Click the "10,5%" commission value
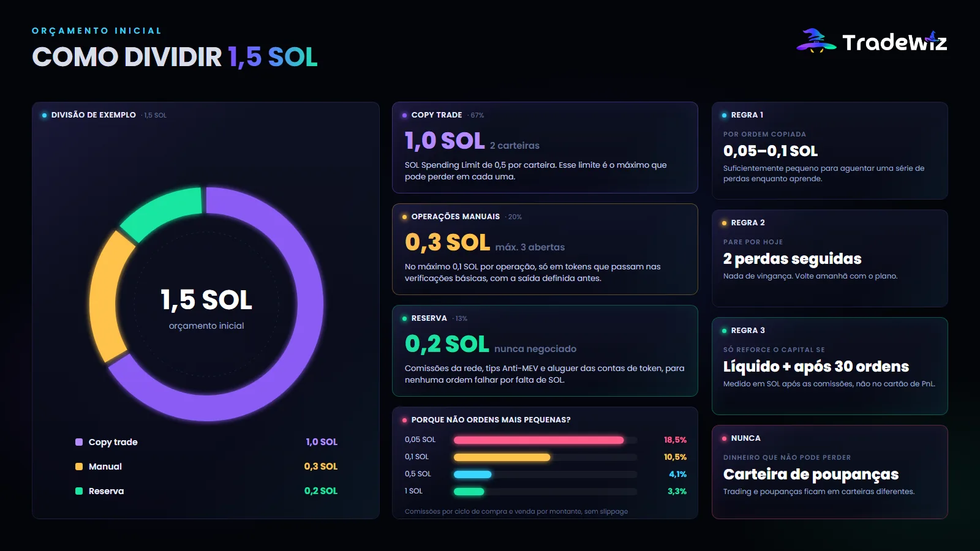This screenshot has width=980, height=551. (675, 457)
